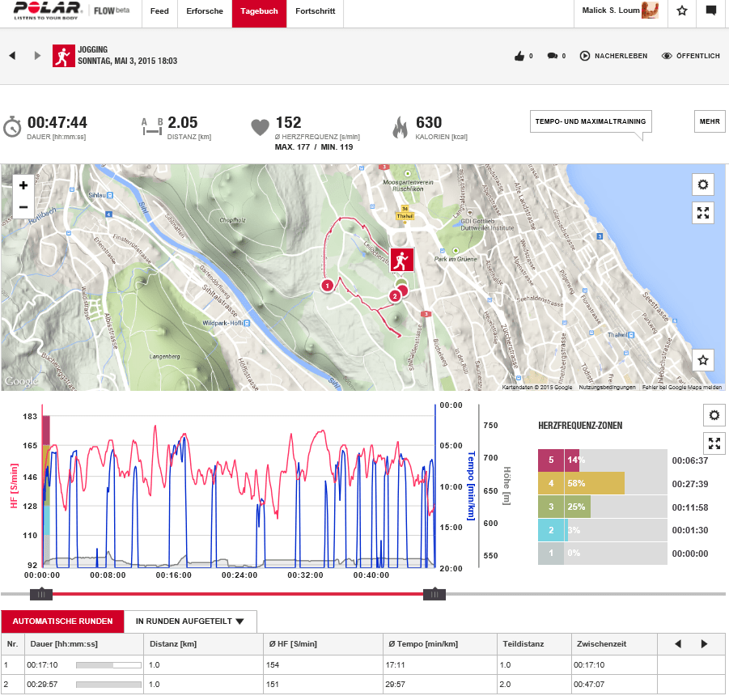This screenshot has height=700, width=729.
Task: Open TEMPO- UND MAXIMALTRAINING details
Action: tap(590, 121)
